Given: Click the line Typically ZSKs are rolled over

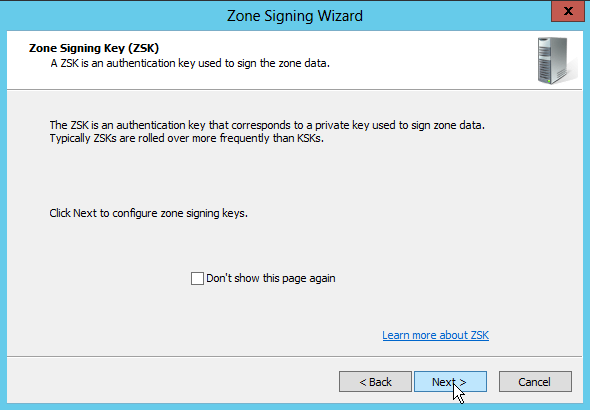Looking at the screenshot, I should [x=187, y=138].
